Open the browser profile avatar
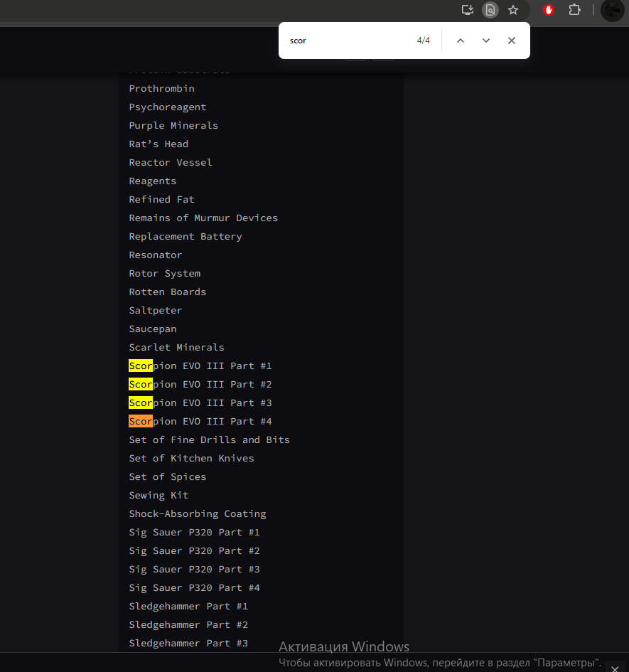Viewport: 629px width, 672px height. pyautogui.click(x=612, y=10)
